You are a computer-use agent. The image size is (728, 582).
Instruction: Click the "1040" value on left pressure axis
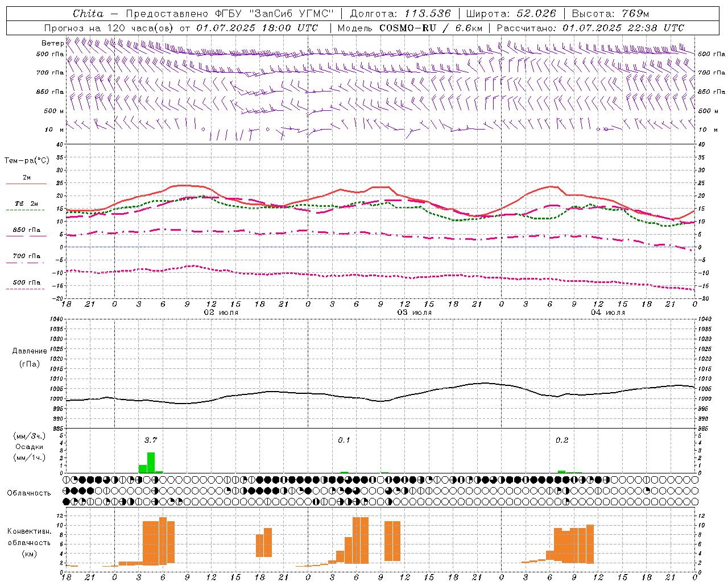pyautogui.click(x=56, y=319)
